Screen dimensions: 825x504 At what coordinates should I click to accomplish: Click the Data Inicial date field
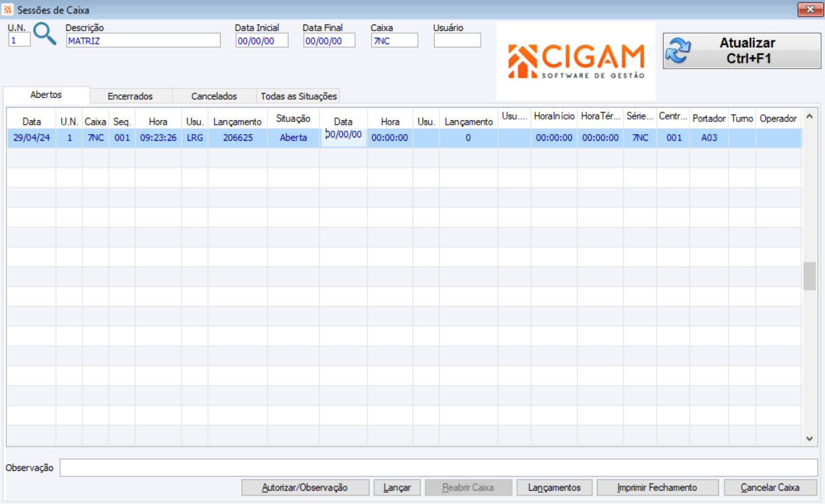click(x=262, y=40)
